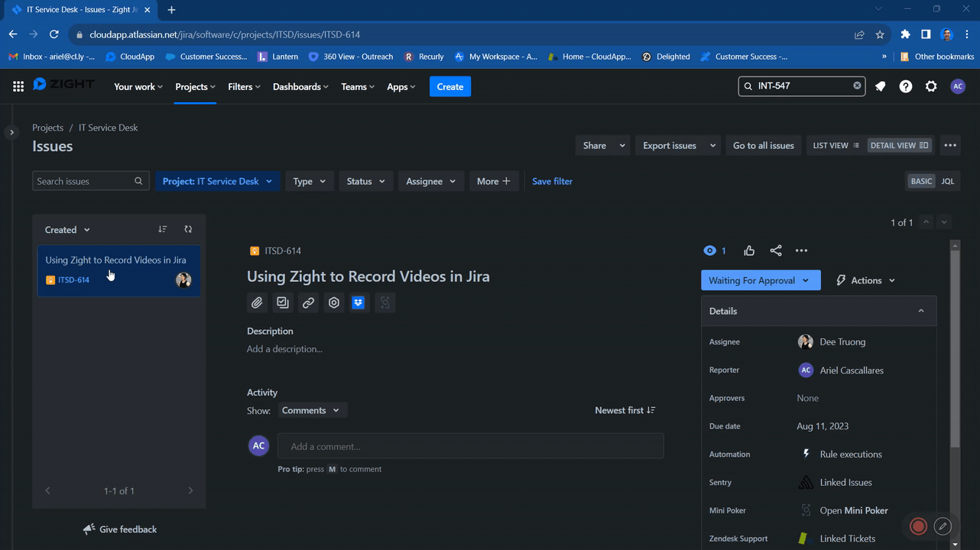Viewport: 980px width, 550px height.
Task: Click the issue share icon
Action: pyautogui.click(x=776, y=251)
